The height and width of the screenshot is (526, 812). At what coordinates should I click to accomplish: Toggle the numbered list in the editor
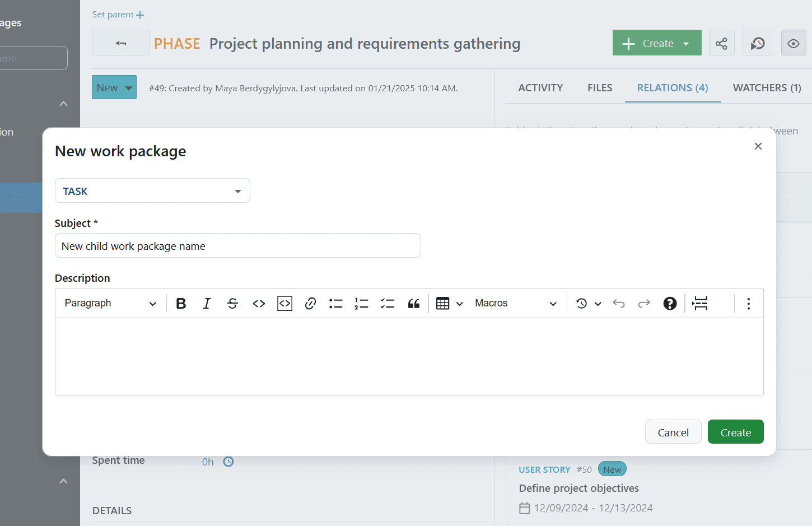pos(361,303)
